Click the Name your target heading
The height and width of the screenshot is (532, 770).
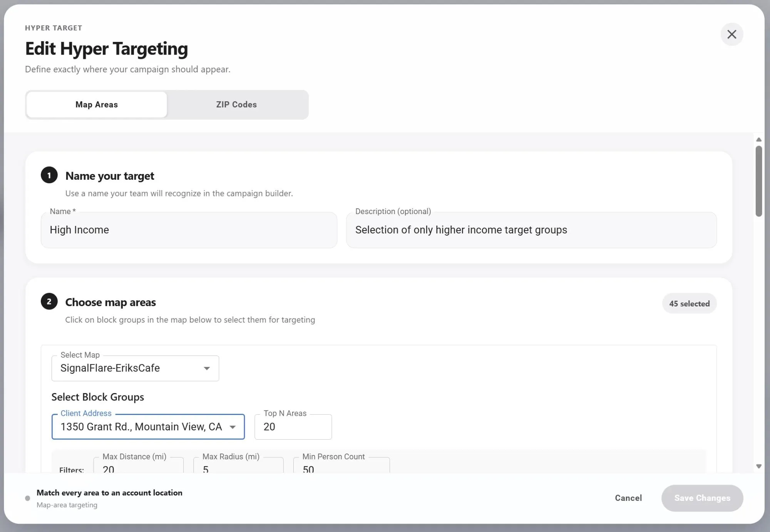[x=110, y=176]
